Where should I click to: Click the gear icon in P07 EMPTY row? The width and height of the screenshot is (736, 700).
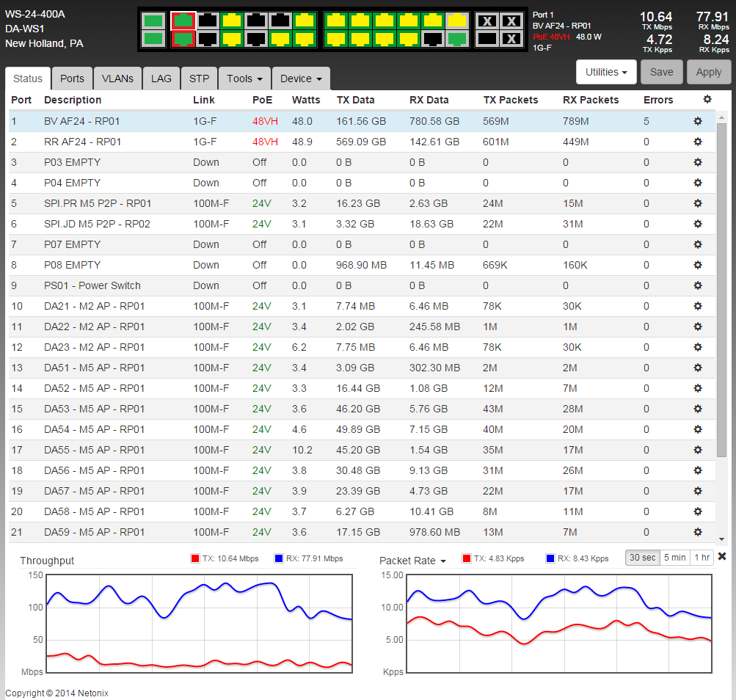[x=698, y=244]
